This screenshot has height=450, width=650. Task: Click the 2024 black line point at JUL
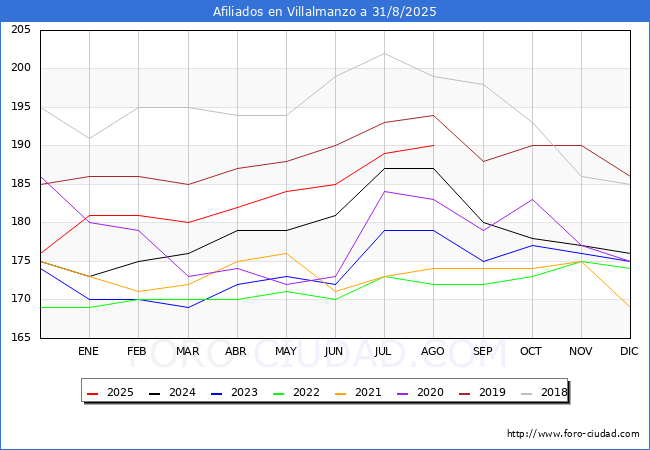385,169
